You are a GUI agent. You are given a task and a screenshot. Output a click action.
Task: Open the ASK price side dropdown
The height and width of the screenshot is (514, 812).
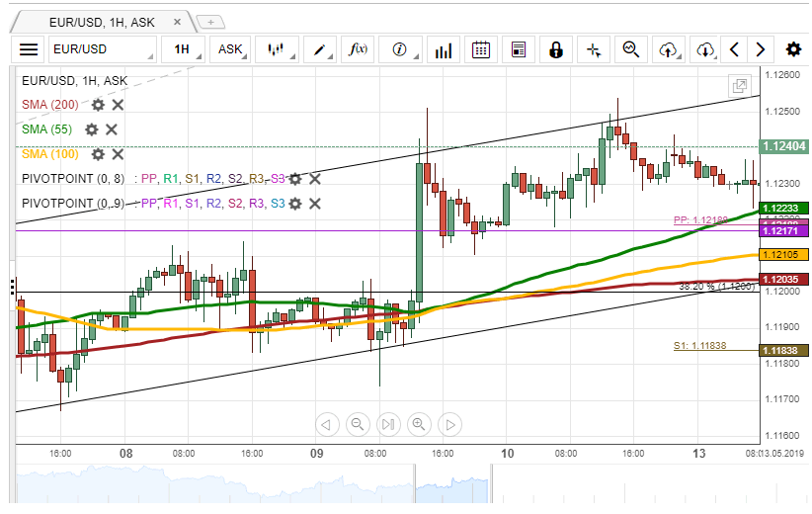click(230, 49)
